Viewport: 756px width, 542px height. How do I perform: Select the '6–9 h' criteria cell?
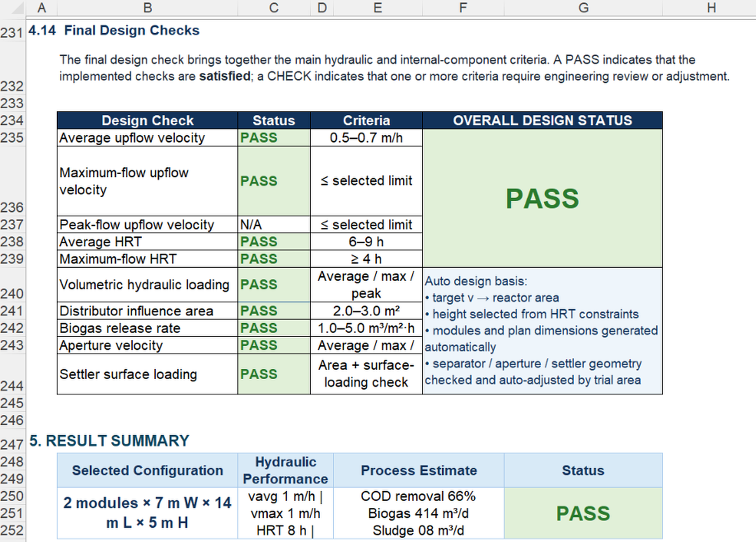tap(366, 242)
